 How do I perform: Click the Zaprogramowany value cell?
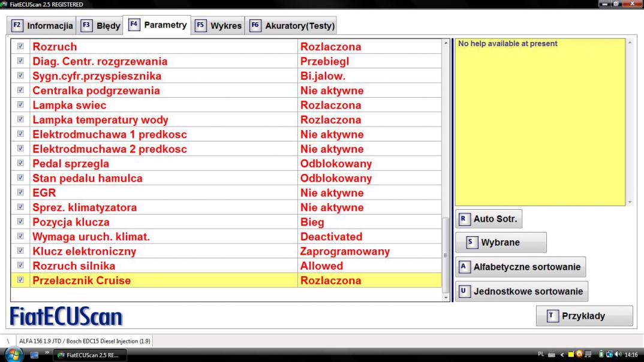pyautogui.click(x=369, y=251)
